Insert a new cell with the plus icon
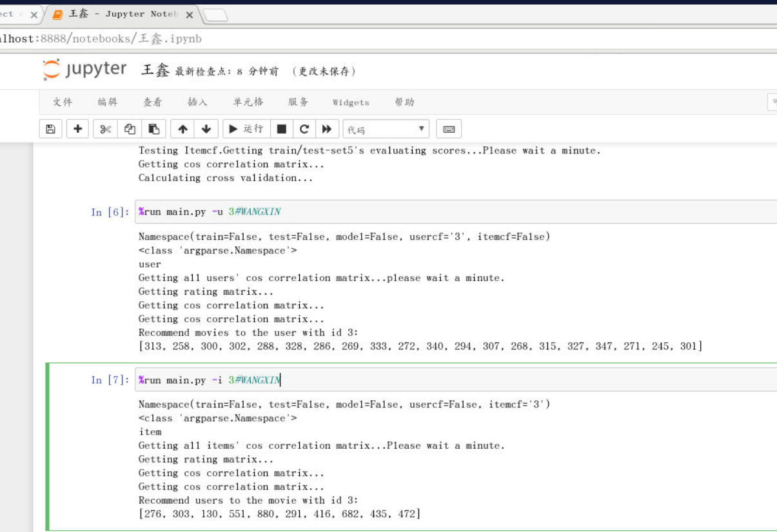 77,128
